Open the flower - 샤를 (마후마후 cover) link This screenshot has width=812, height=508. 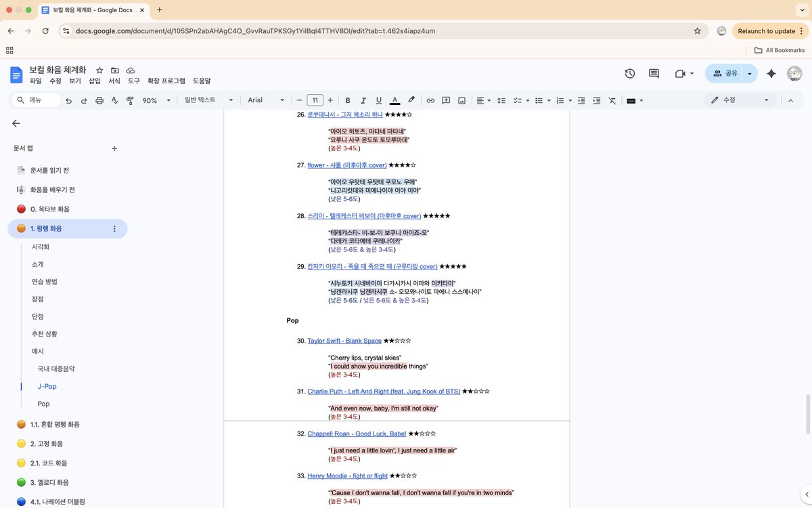pos(346,165)
